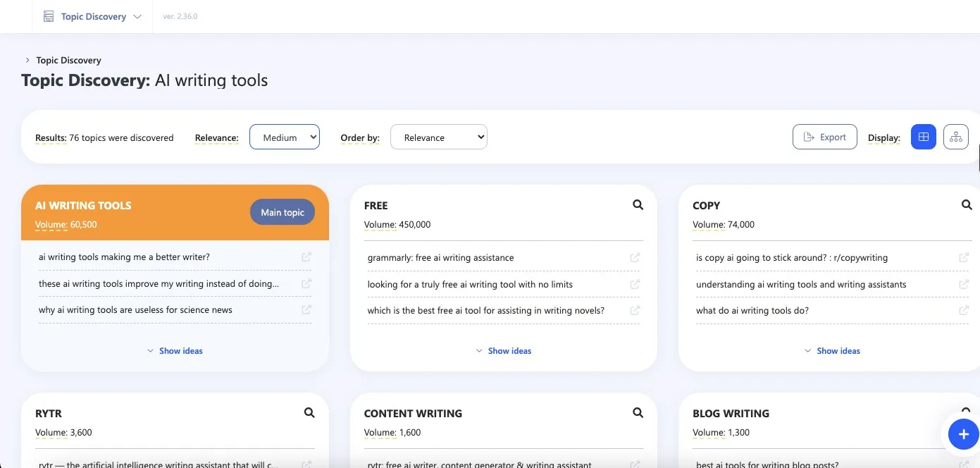980x468 pixels.
Task: Click the Main topic badge
Action: (283, 212)
